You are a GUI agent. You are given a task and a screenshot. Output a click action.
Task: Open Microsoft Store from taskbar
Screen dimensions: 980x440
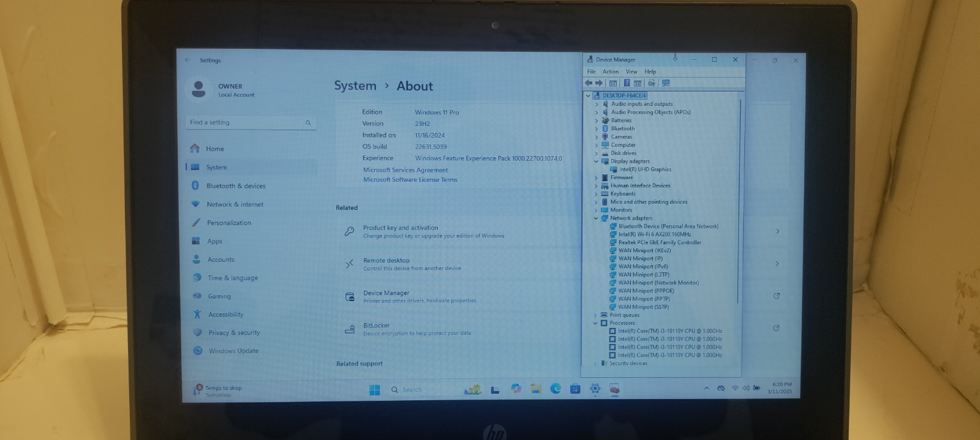[x=575, y=389]
